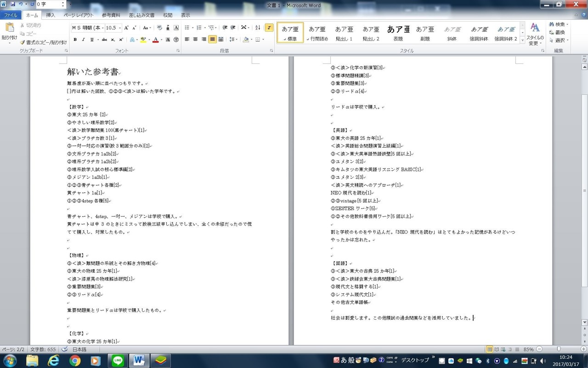Screen dimensions: 588x368
Task: Toggle Underline formatting
Action: (x=92, y=40)
